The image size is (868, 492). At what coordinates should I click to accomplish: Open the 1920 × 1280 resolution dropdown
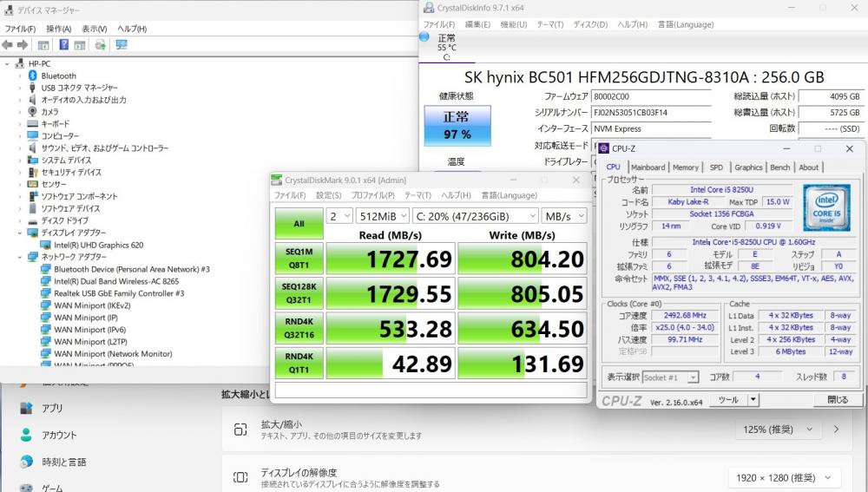tap(786, 477)
